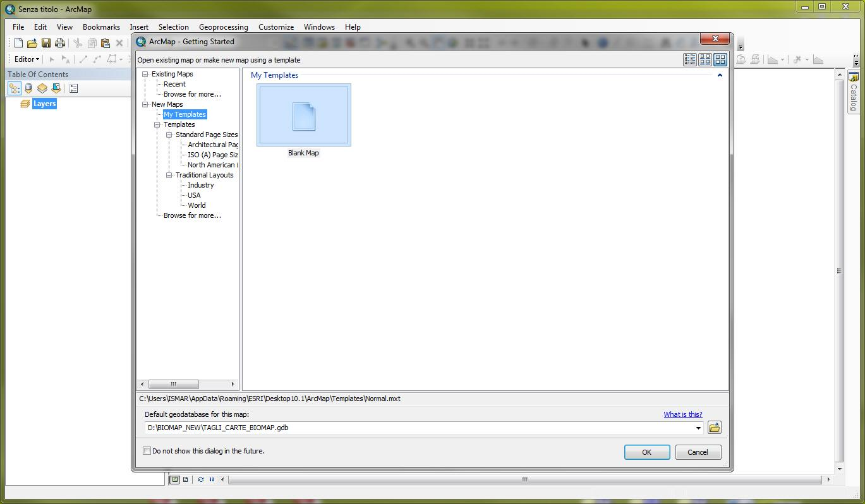Close the Getting Started dialog
Viewport: 865px width, 504px height.
(x=715, y=39)
